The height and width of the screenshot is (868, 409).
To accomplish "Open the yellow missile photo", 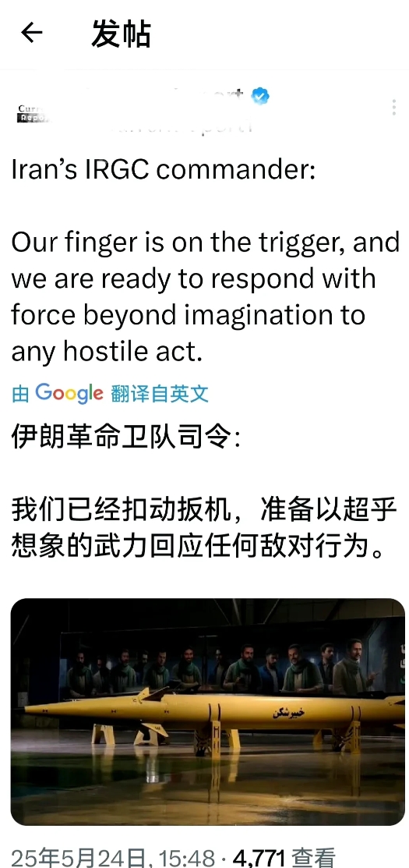I will point(208,712).
